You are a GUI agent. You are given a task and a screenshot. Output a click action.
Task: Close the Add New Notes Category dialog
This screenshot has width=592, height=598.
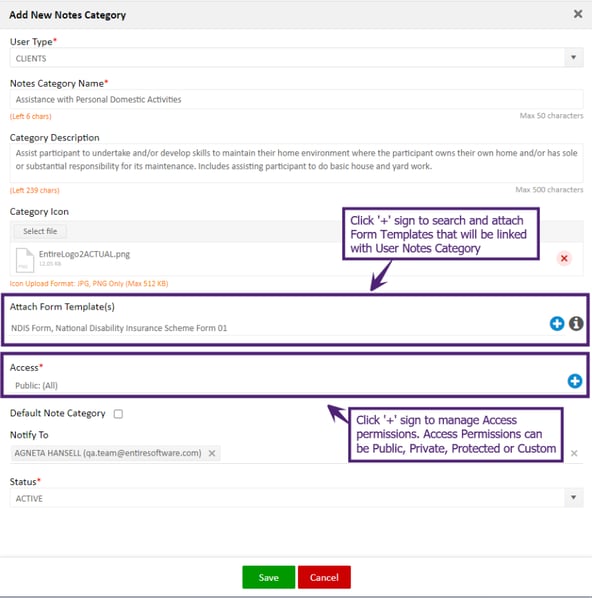click(578, 14)
